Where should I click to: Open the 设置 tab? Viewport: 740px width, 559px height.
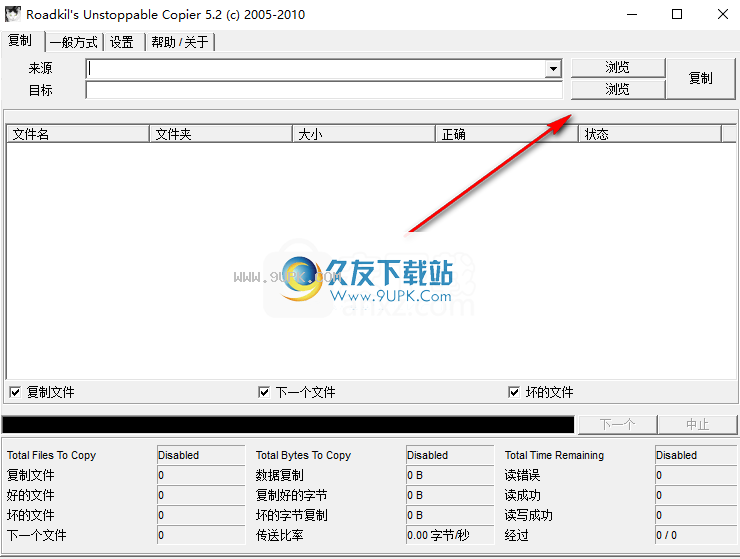[122, 42]
